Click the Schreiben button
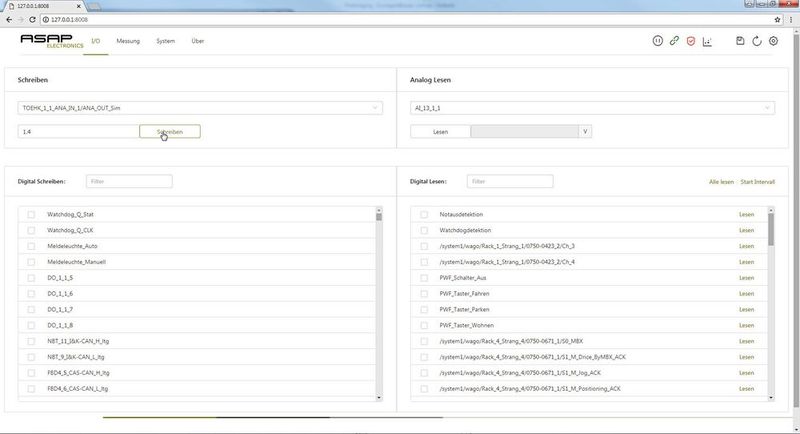 coord(170,132)
